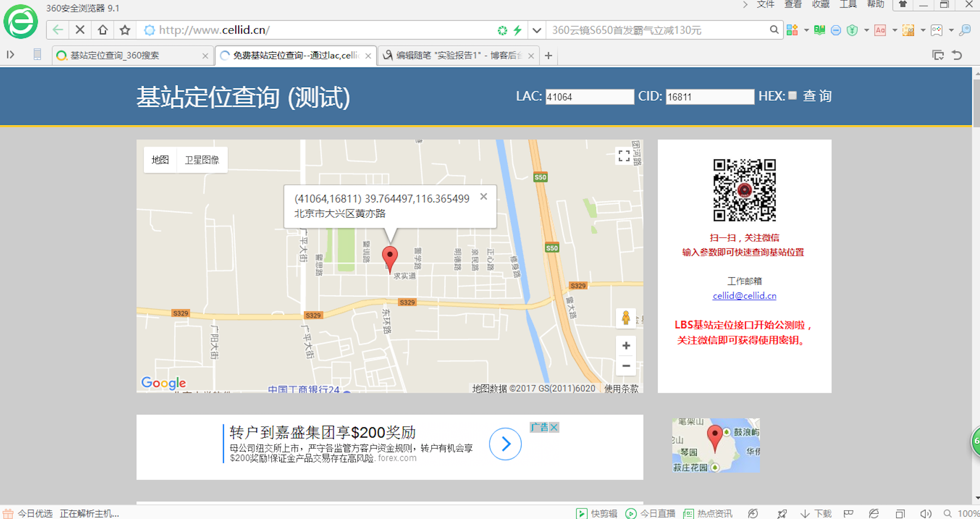Open the cellid@cellid.cn email link
980x519 pixels.
pos(744,296)
